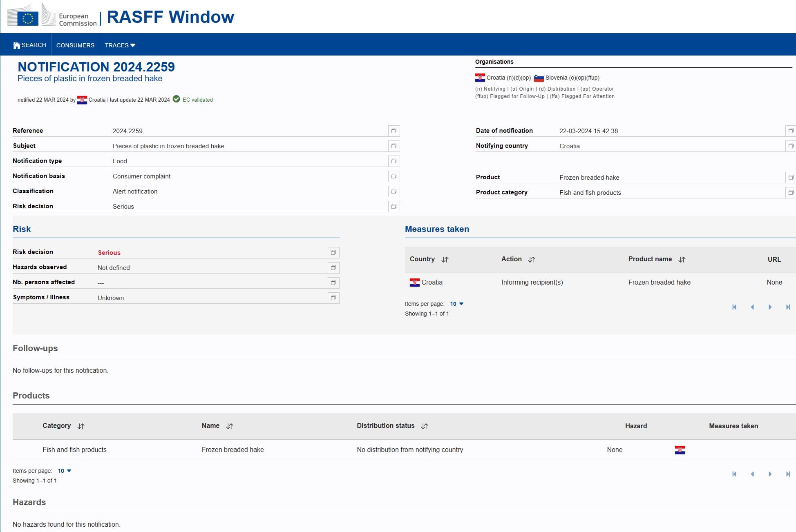Sort Measures taken by Action column

(x=531, y=260)
